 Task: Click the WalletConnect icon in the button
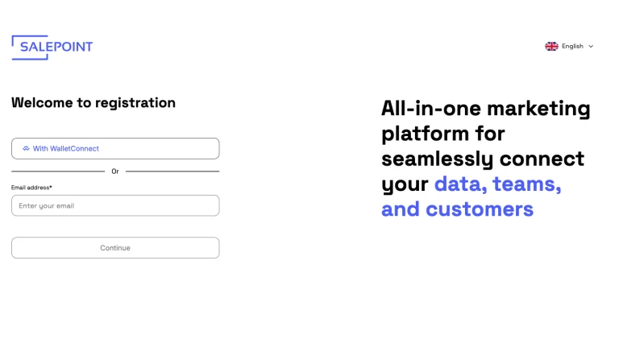click(x=26, y=149)
